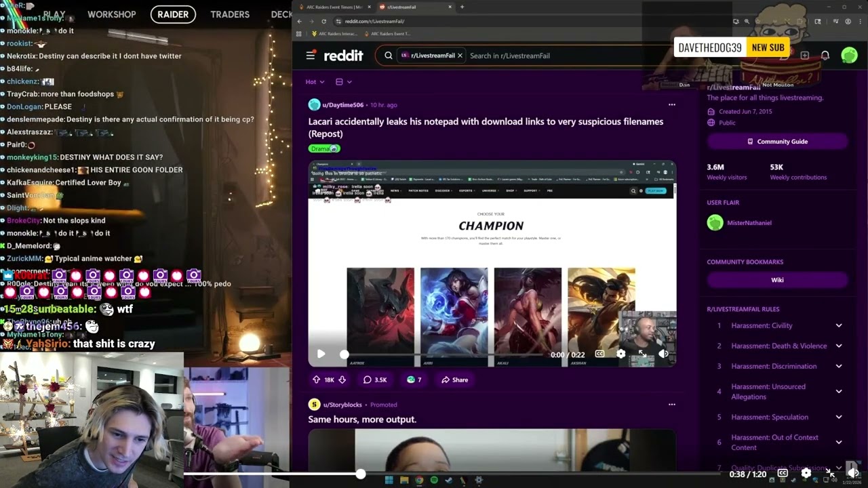Click the Drama post flair

[x=324, y=148]
